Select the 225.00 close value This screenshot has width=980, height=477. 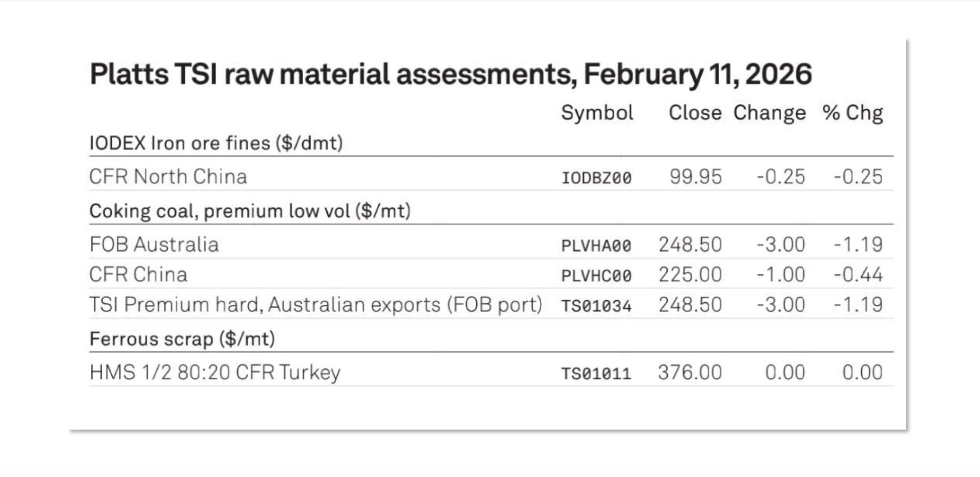point(690,275)
